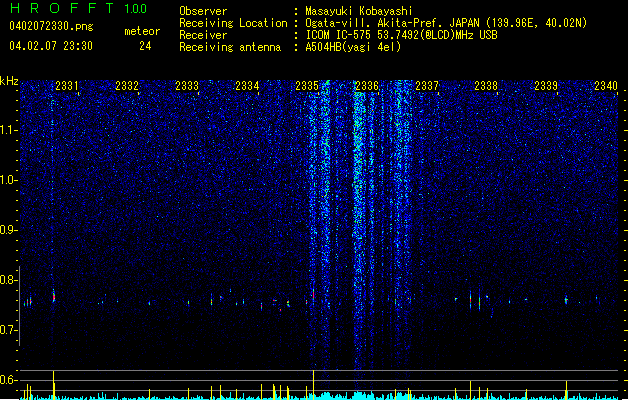
Task: Click the ICOM IC-575 53.7492 MHz USB text
Action: 401,35
